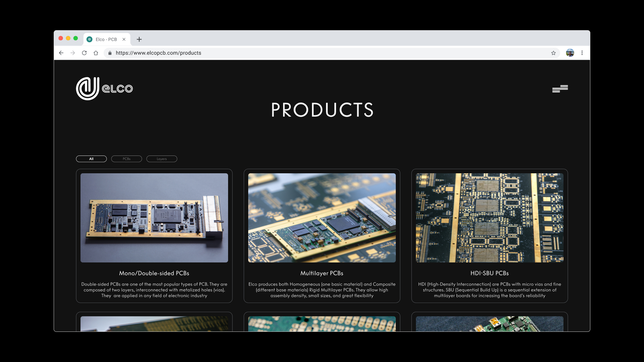Open the hamburger menu icon
This screenshot has width=644, height=362.
pos(560,88)
